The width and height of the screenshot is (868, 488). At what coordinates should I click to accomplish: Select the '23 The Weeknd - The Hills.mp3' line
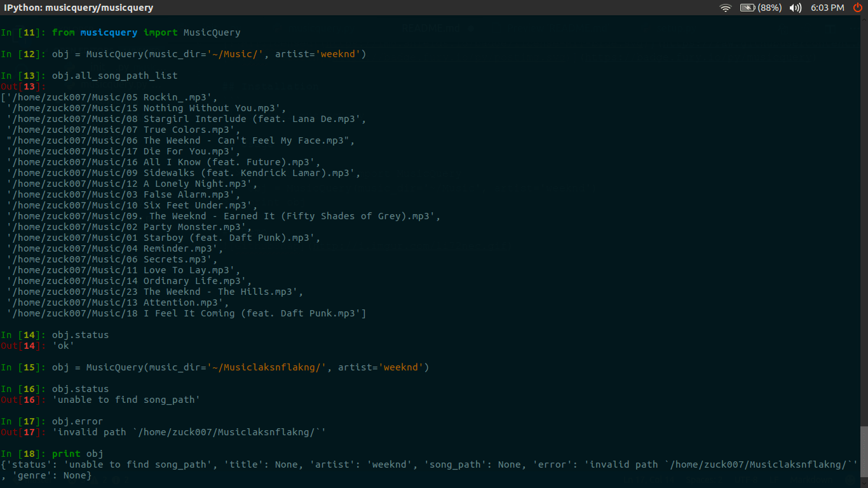click(x=155, y=292)
